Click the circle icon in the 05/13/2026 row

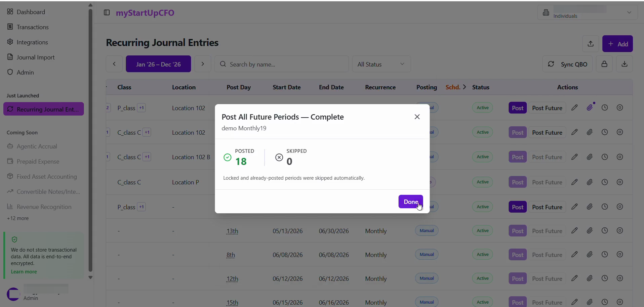[x=620, y=230]
